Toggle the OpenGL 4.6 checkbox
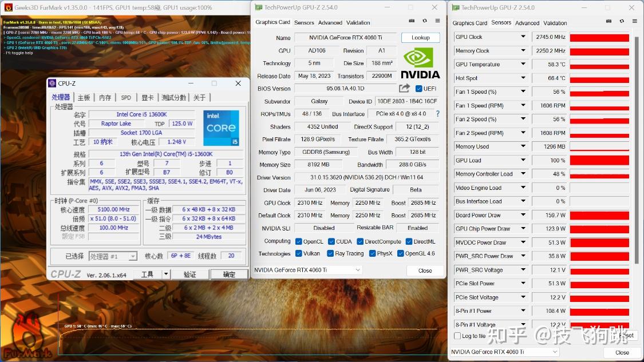 point(401,253)
